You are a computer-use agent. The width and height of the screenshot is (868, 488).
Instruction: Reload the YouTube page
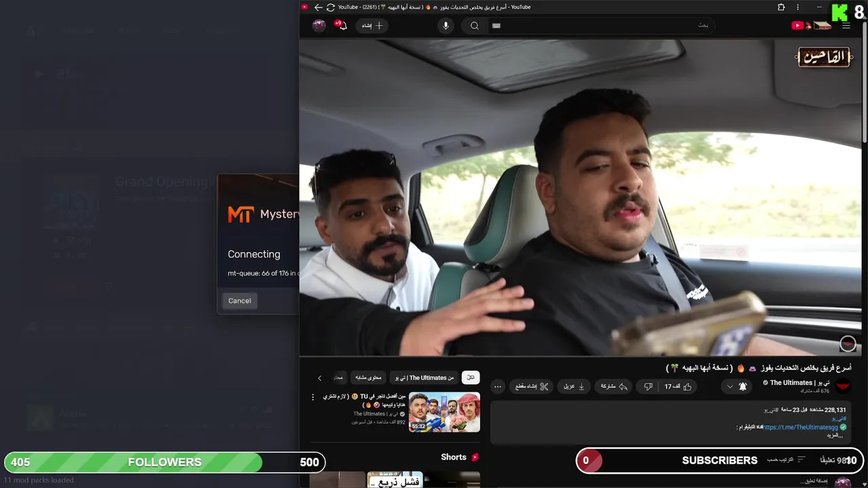330,7
